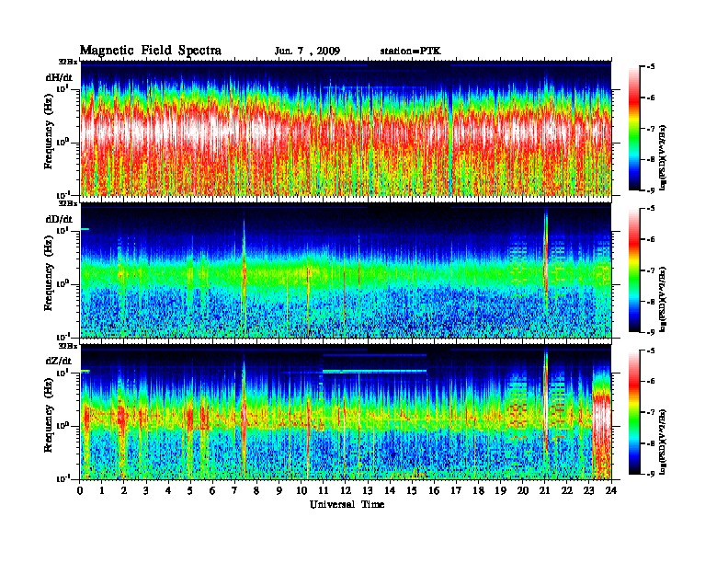This screenshot has width=728, height=563.
Task: Click hour "19" on the Universal Time axis
Action: (500, 490)
